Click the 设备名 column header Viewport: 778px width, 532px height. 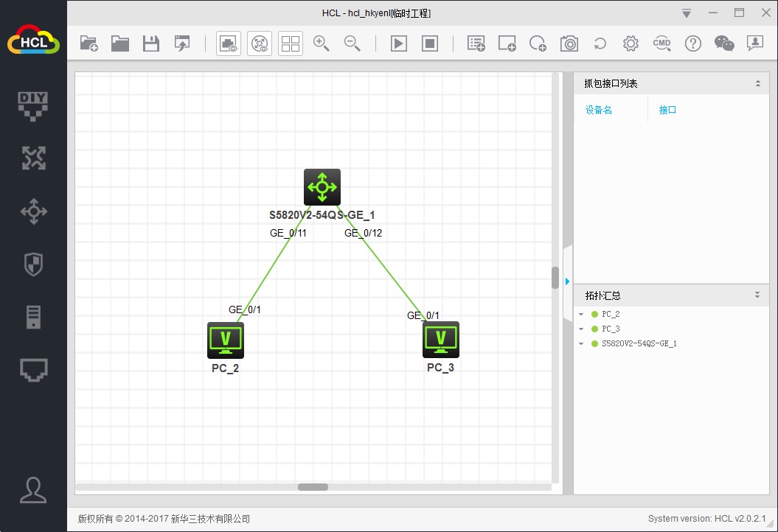(598, 110)
